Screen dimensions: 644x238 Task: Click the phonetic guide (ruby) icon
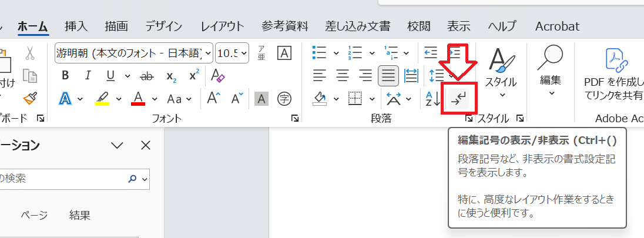[x=261, y=53]
